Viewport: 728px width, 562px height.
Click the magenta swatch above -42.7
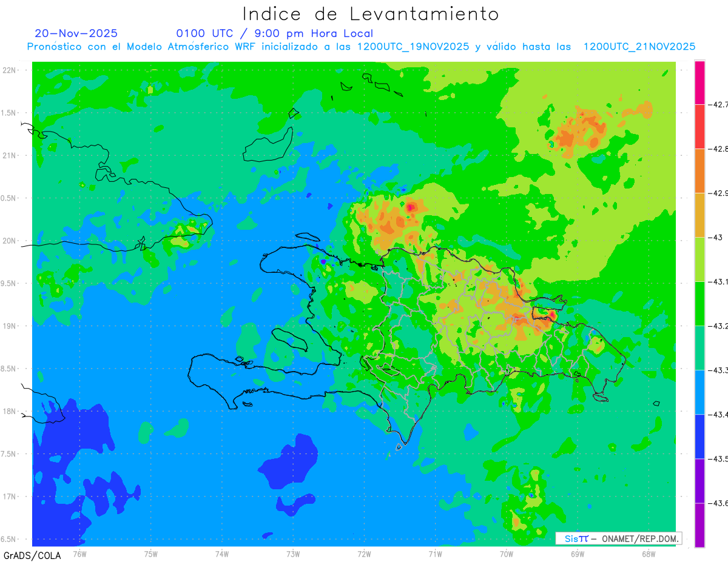pos(699,82)
